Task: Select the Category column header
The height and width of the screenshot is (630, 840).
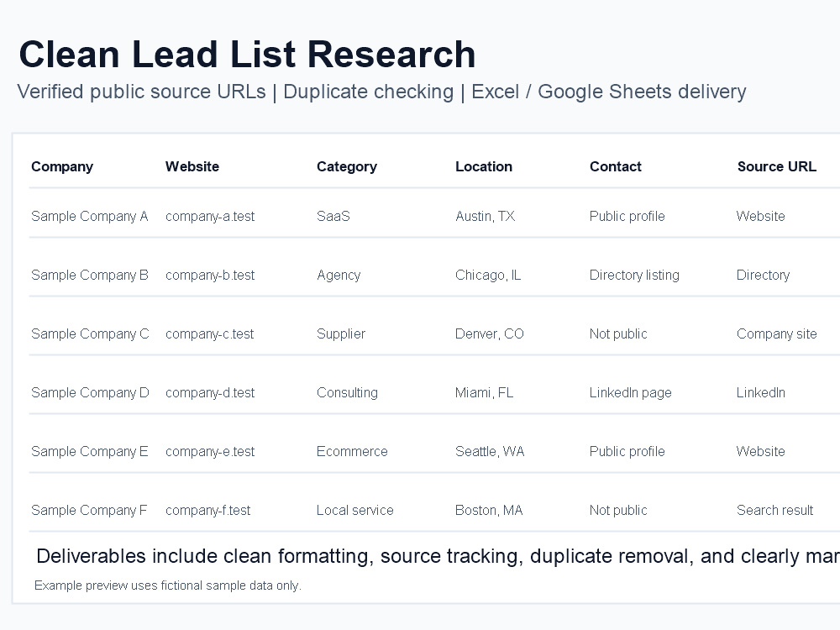Action: tap(347, 166)
